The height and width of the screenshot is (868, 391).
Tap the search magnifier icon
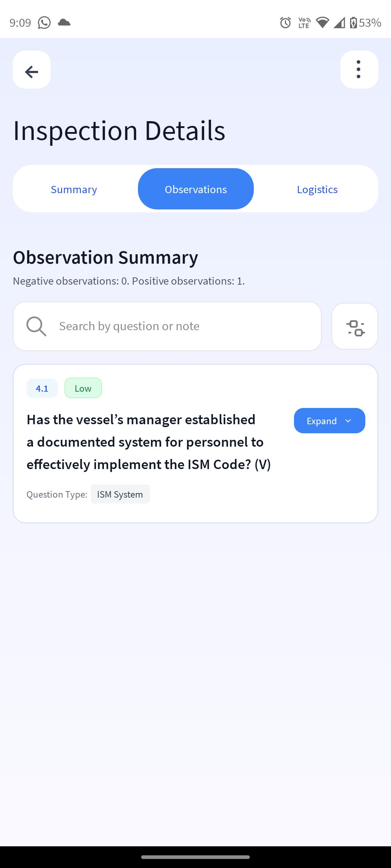click(36, 326)
